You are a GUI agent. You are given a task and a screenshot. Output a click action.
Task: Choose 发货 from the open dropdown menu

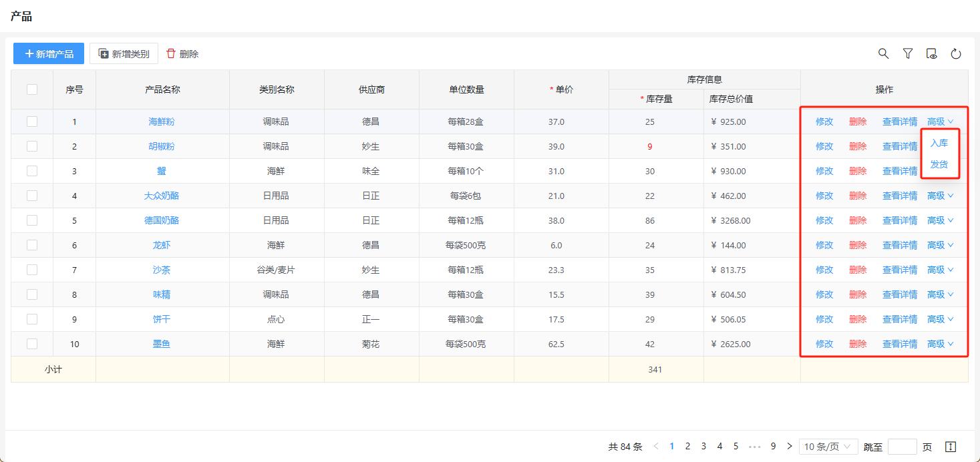[x=939, y=164]
